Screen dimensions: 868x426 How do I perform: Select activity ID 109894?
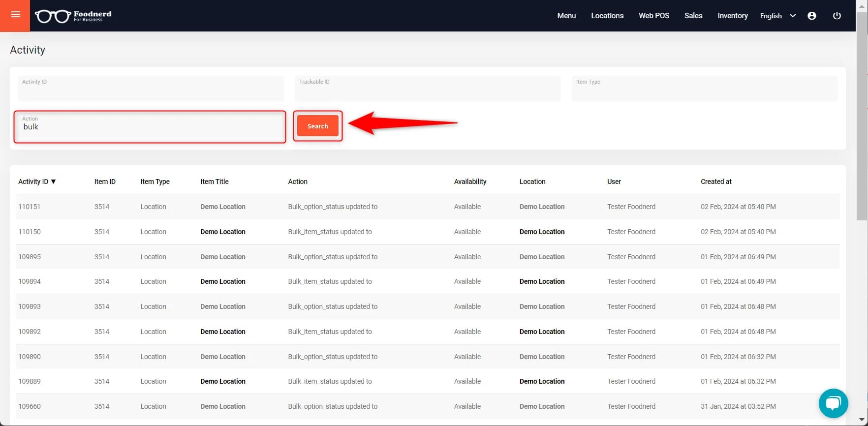(x=30, y=281)
